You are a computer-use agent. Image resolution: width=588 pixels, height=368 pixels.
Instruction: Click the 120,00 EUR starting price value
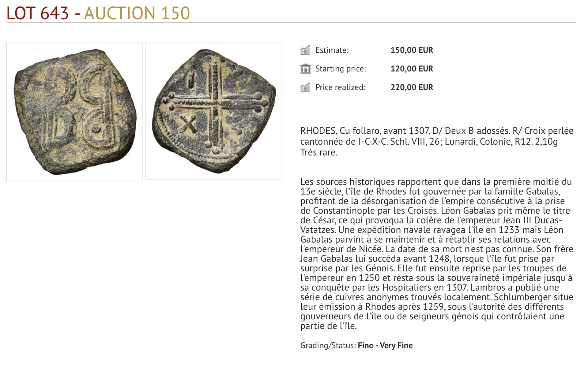(x=412, y=69)
